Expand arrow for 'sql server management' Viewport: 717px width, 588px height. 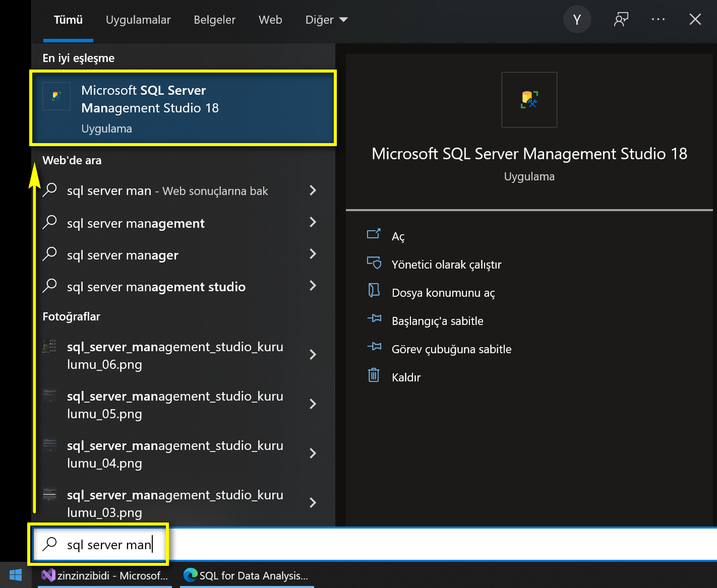coord(313,222)
